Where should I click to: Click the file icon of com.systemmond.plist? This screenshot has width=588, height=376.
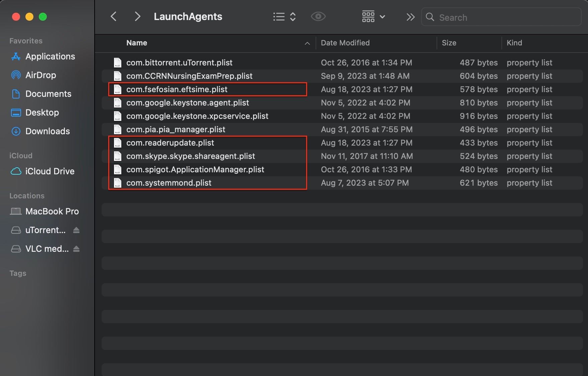[x=117, y=183]
